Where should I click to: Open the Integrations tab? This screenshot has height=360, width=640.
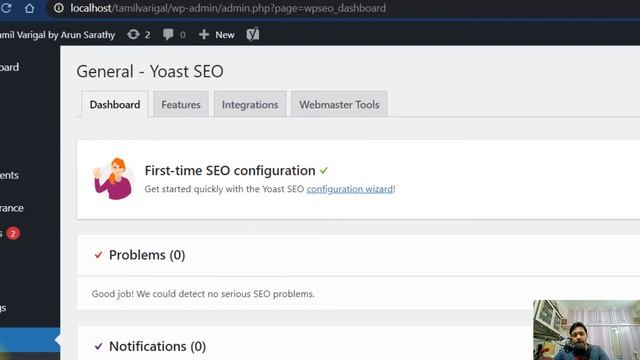pyautogui.click(x=250, y=104)
